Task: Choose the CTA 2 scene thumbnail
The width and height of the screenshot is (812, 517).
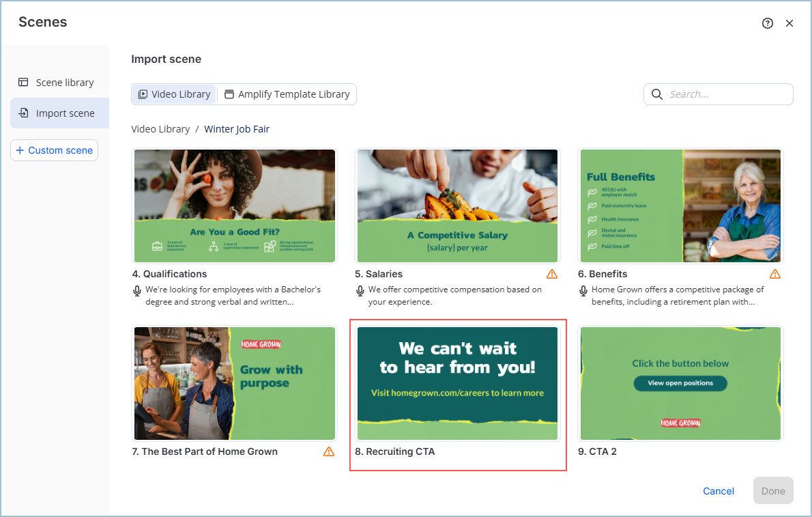Action: pyautogui.click(x=680, y=383)
